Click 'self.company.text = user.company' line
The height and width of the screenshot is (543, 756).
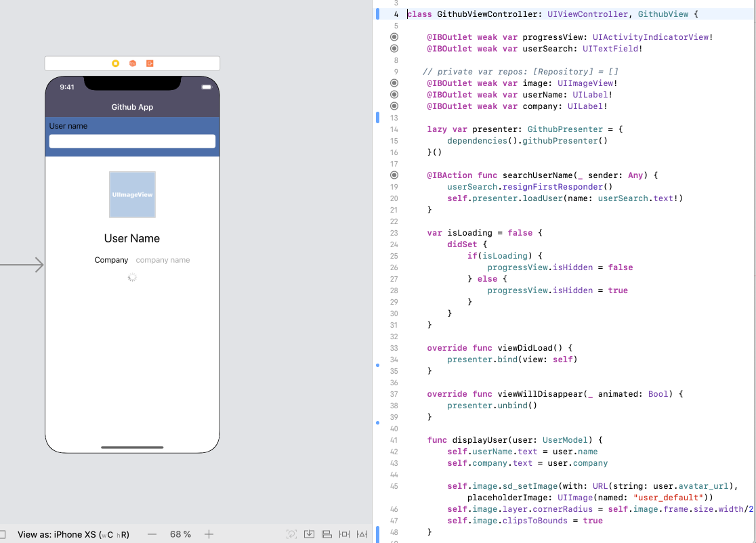pyautogui.click(x=528, y=464)
